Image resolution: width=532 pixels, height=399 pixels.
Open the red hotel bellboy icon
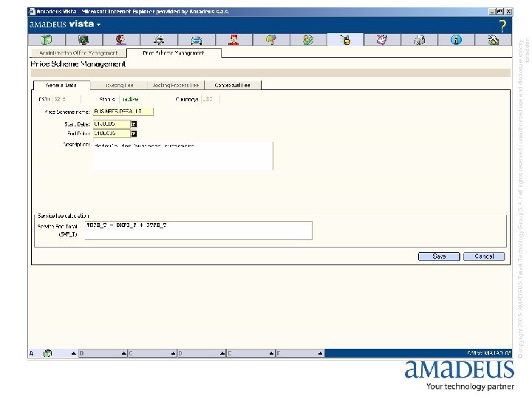pos(233,40)
